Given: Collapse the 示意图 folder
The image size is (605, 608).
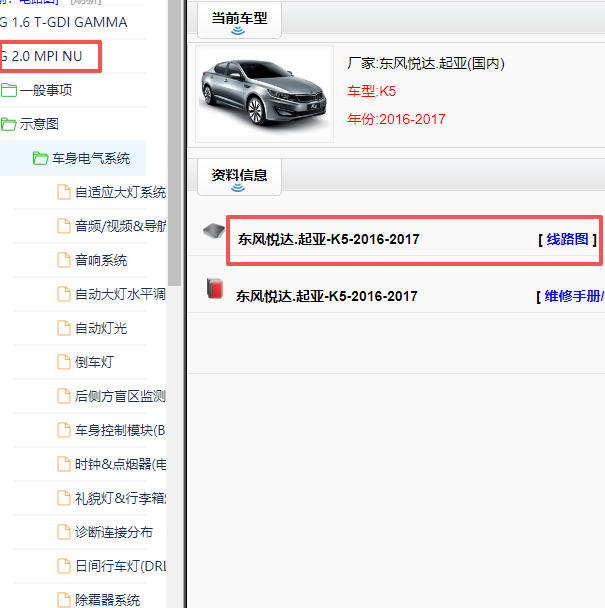Looking at the screenshot, I should pyautogui.click(x=39, y=124).
